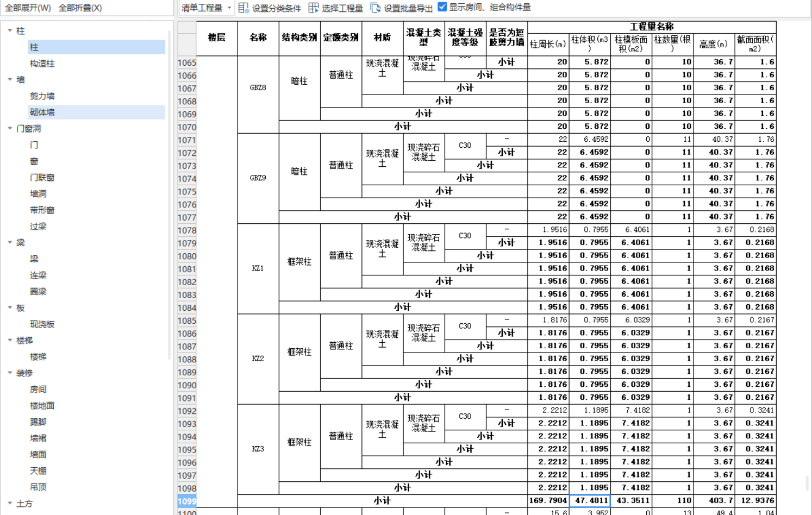Click the total cell 12.9376
Screen dimensions: 812x515
(x=755, y=500)
